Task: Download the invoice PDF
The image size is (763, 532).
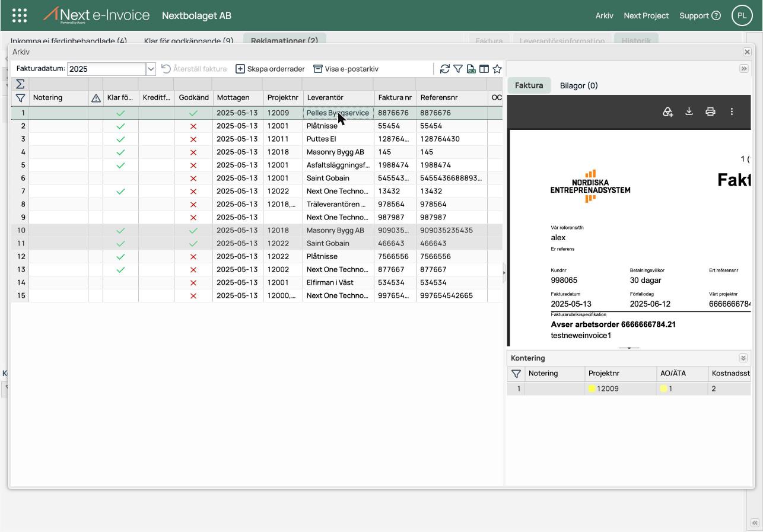Action: pyautogui.click(x=689, y=112)
